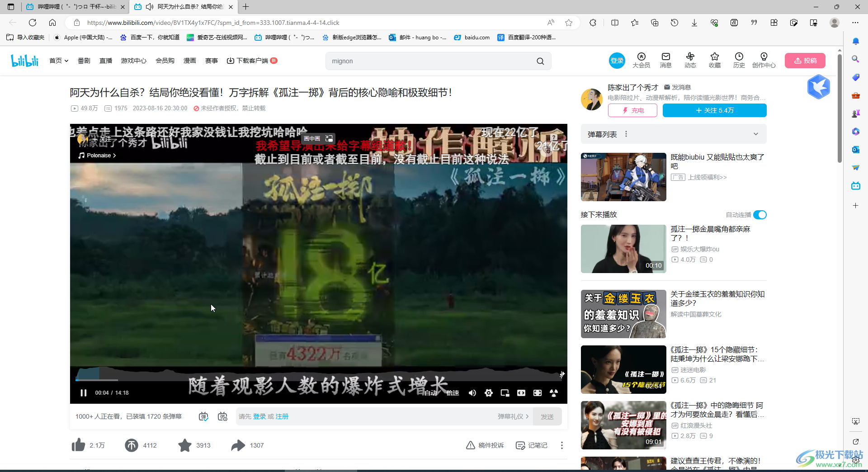This screenshot has width=868, height=472.
Task: Play the 00:10 金晨 recommended video thumbnail
Action: point(623,249)
